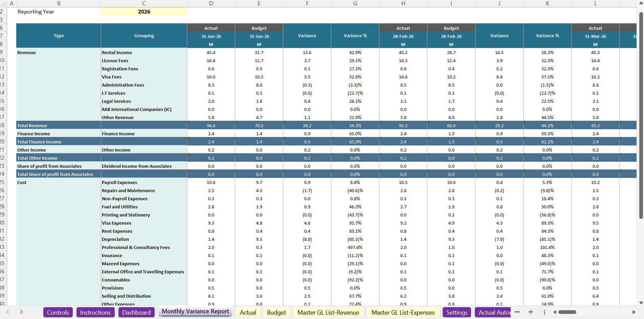Click the next-sheet navigation arrow

pos(21,312)
